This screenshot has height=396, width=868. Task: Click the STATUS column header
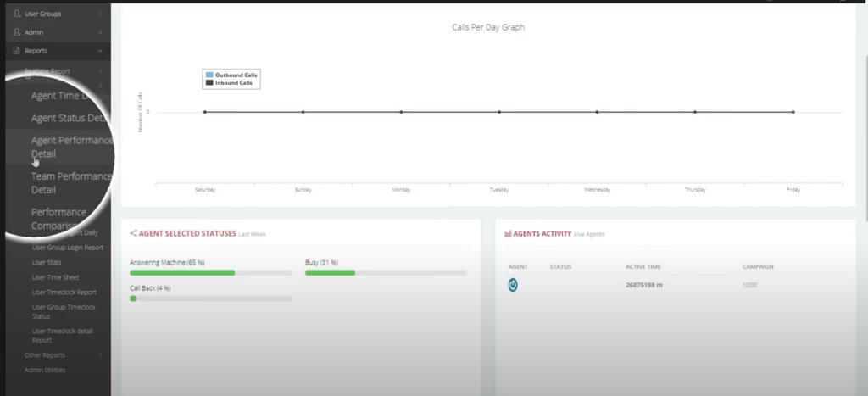560,266
